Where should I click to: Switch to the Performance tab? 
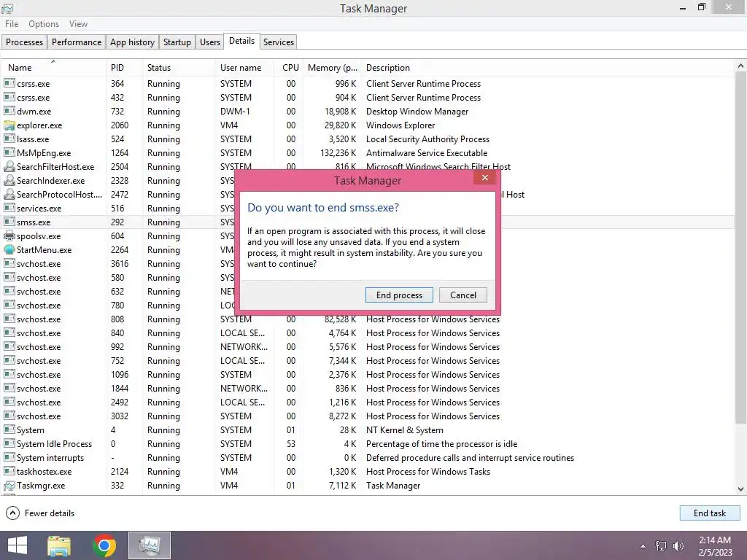coord(76,42)
